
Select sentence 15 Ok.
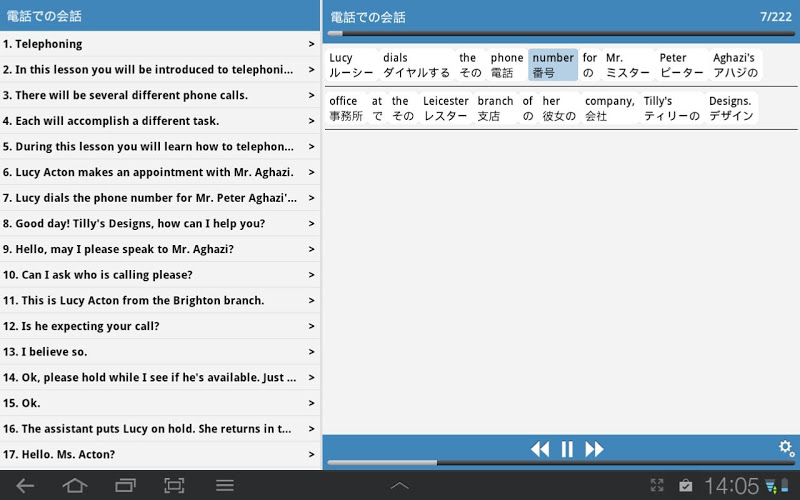(x=160, y=403)
